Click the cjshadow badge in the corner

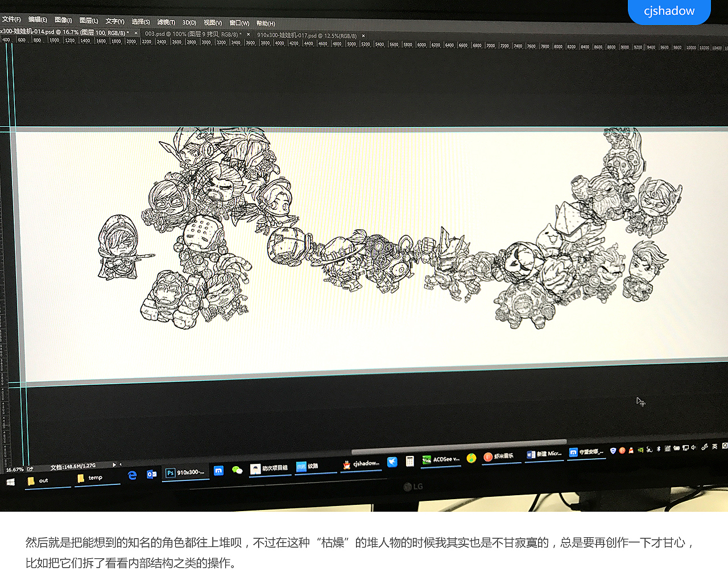[x=669, y=11]
